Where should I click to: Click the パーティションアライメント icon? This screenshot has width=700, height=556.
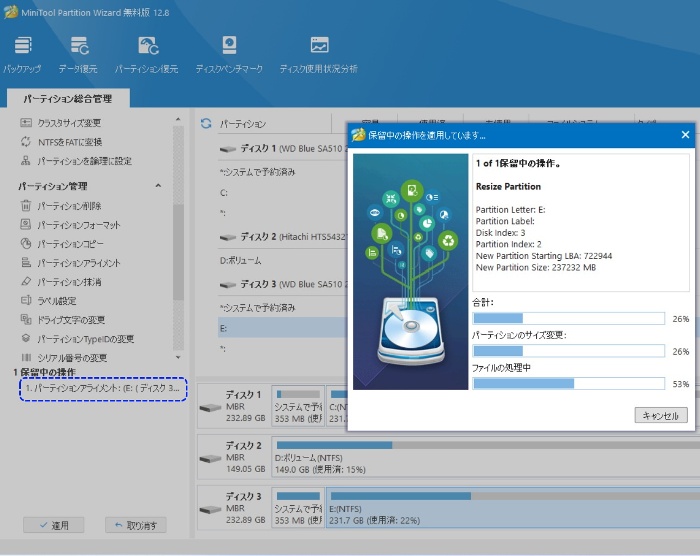tap(26, 263)
